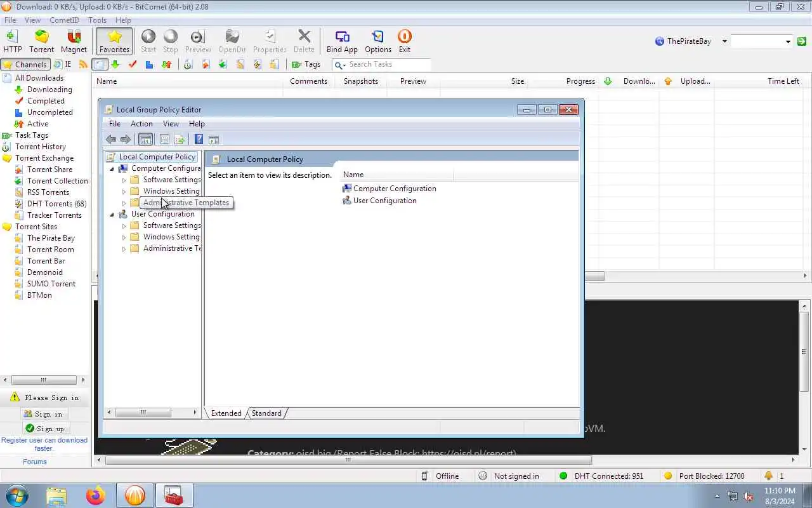Click the User Configuration icon in right pane
Screen dimensions: 812x508
point(346,201)
